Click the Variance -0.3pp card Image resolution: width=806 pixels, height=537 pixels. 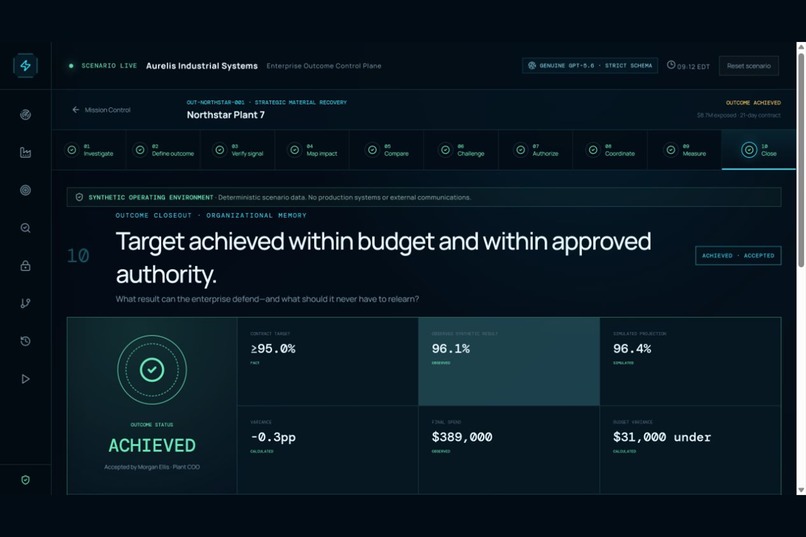(x=327, y=450)
